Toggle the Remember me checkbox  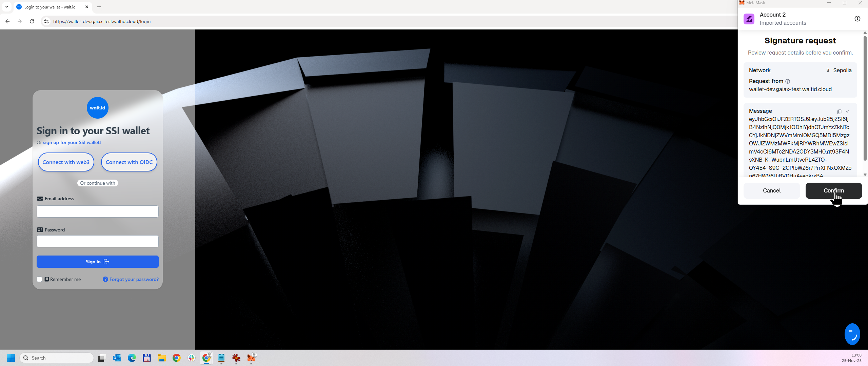39,279
